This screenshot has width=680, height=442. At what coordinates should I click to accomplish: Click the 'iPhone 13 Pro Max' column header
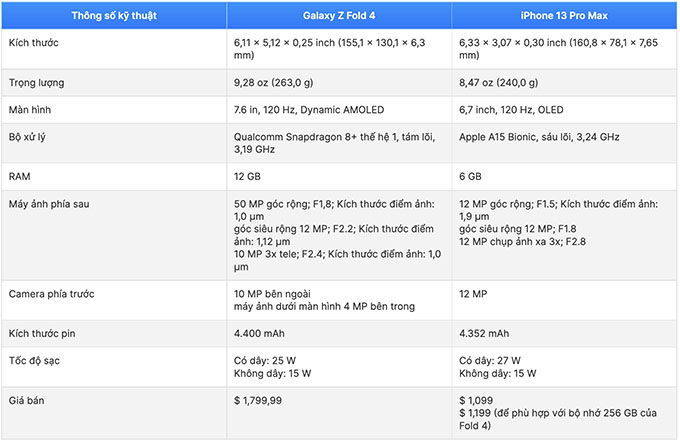pos(564,16)
